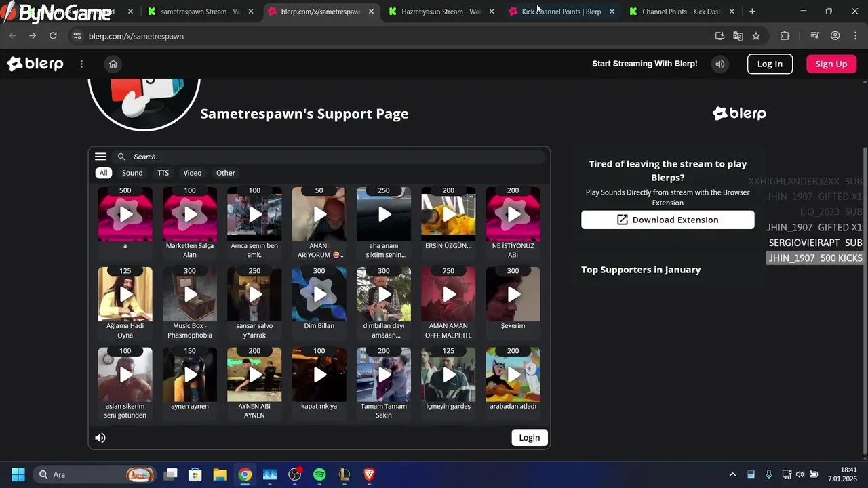Image resolution: width=868 pixels, height=488 pixels.
Task: Play the kapat mk ya clip
Action: pyautogui.click(x=319, y=375)
